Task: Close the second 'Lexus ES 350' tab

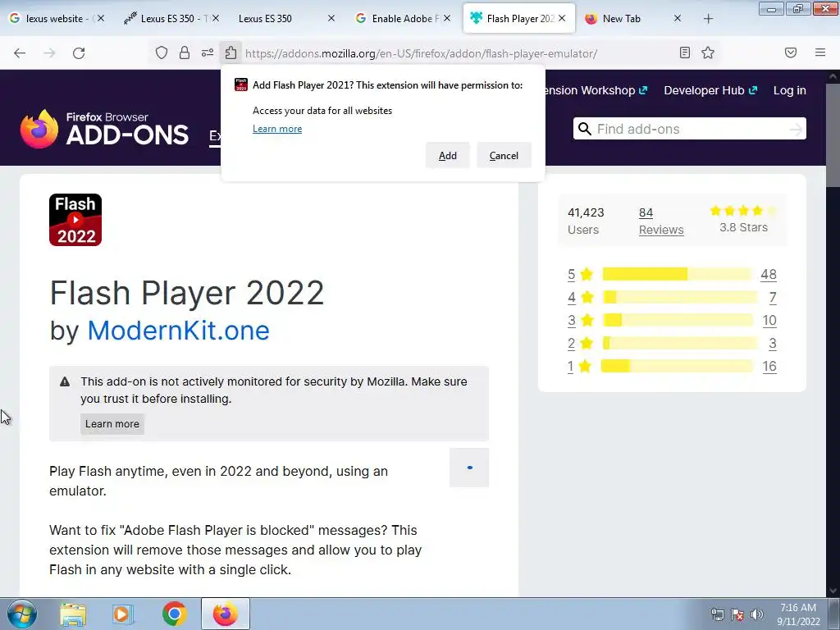Action: pos(331,18)
